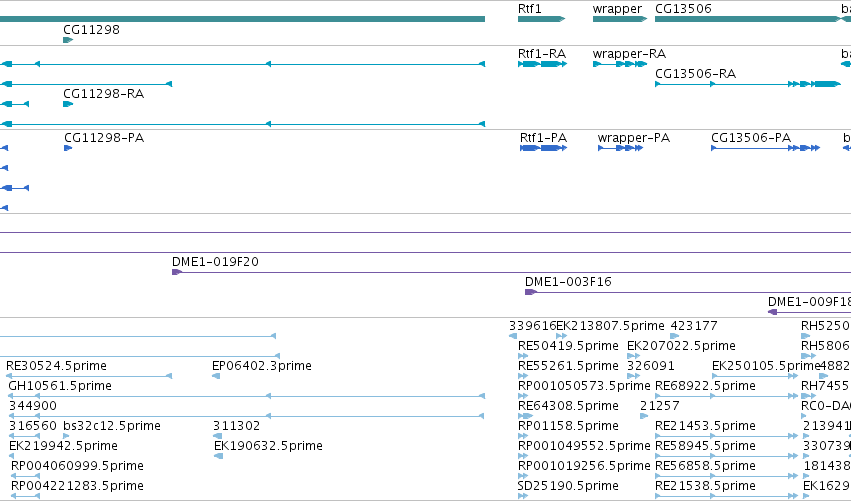Click the 339616 arrow glyph
The image size is (851, 501).
point(513,336)
